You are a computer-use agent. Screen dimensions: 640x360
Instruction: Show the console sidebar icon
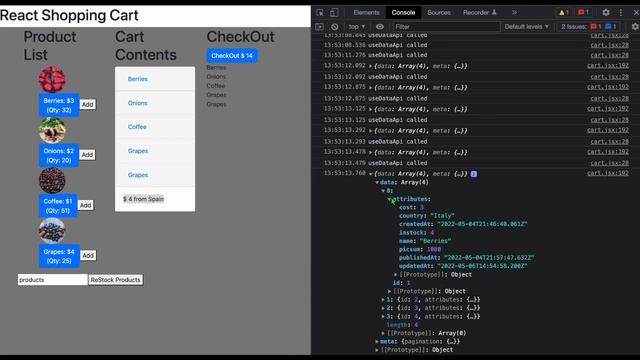(320, 27)
